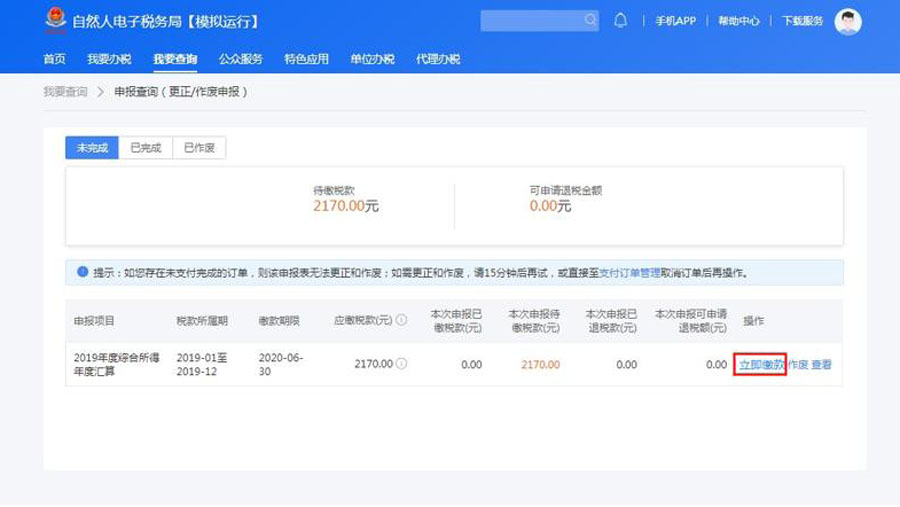Click the search magnifier icon
Screen dimensions: 900x507
591,20
